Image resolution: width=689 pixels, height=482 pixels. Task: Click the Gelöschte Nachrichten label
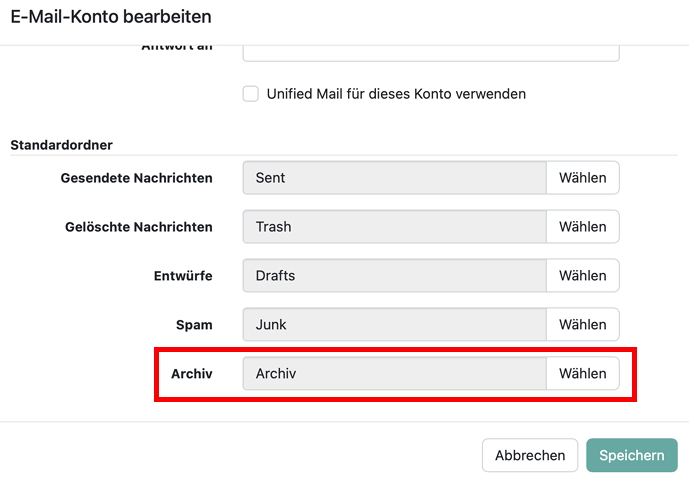[x=138, y=227]
